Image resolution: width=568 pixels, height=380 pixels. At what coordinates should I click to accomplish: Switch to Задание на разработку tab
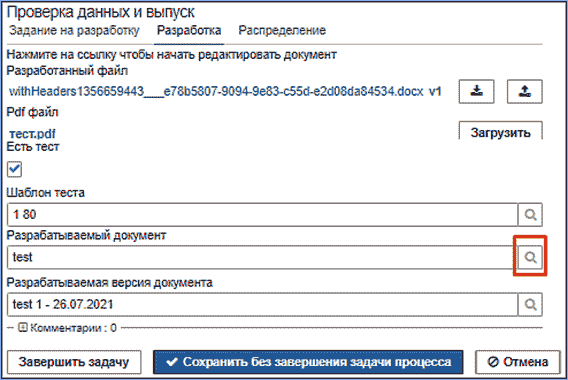(x=74, y=30)
